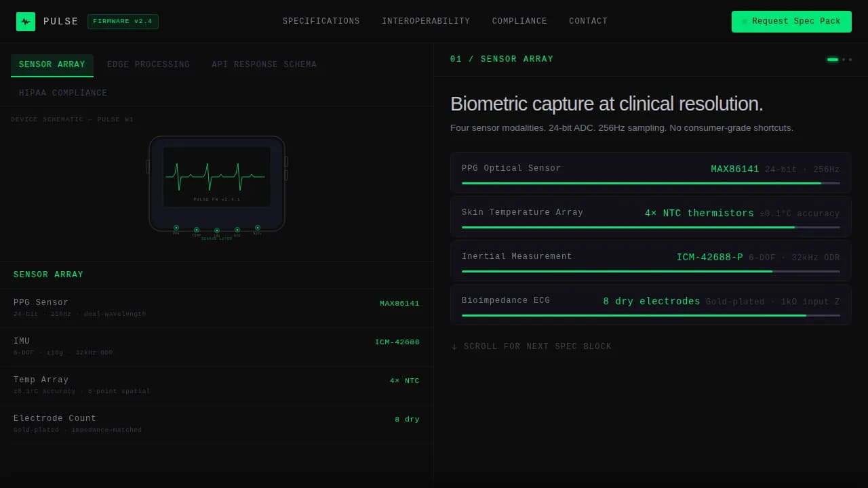The height and width of the screenshot is (488, 868).
Task: Click the down arrow beside Scroll for next
Action: 454,347
